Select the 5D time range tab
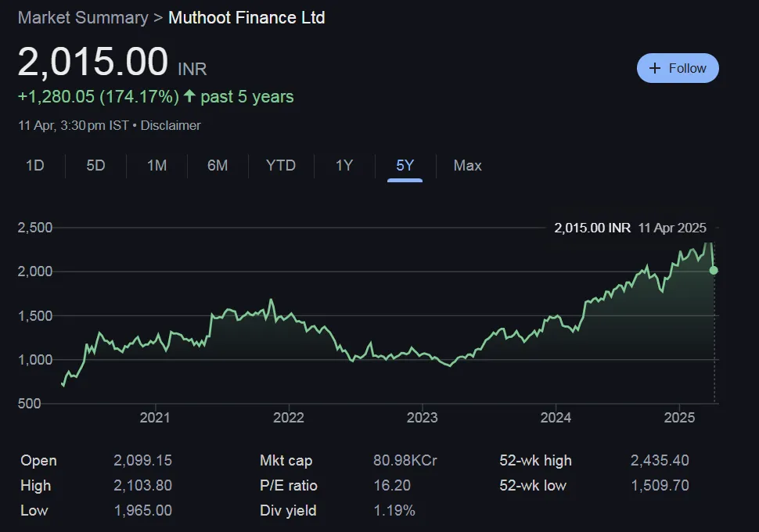This screenshot has width=759, height=532. (x=95, y=166)
